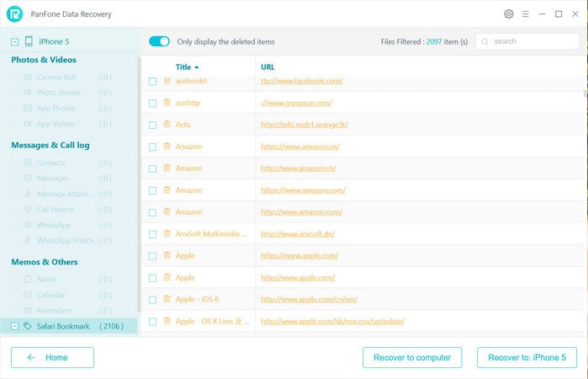The image size is (588, 379).
Task: Click the Camera Roll icon
Action: point(28,77)
